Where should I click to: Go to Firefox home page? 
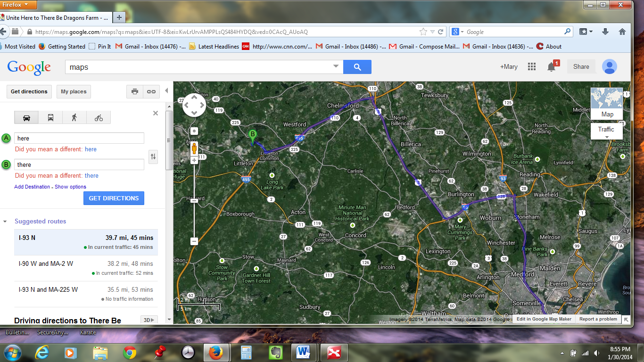point(622,32)
